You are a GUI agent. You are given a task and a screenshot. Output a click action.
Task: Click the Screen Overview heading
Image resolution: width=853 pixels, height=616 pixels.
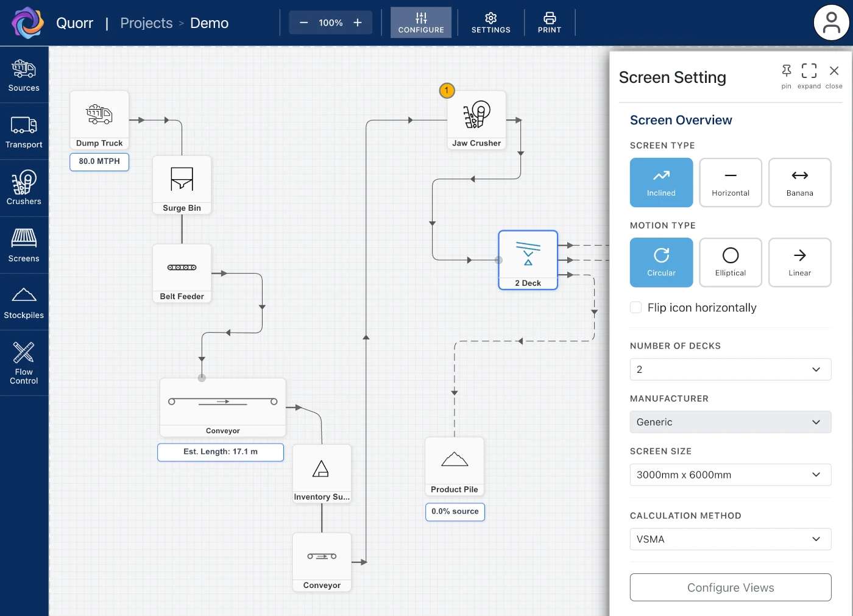coord(681,120)
